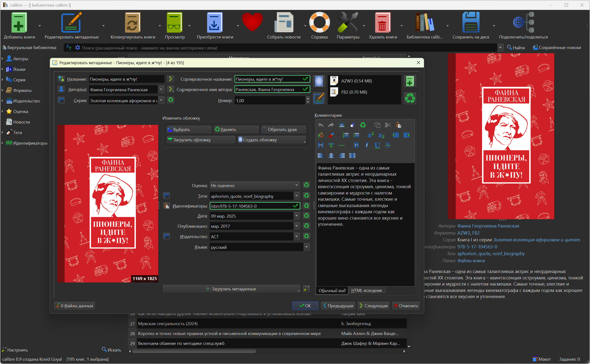590x364 pixels.
Task: Click the OK button in metadata dialog
Action: tap(305, 306)
